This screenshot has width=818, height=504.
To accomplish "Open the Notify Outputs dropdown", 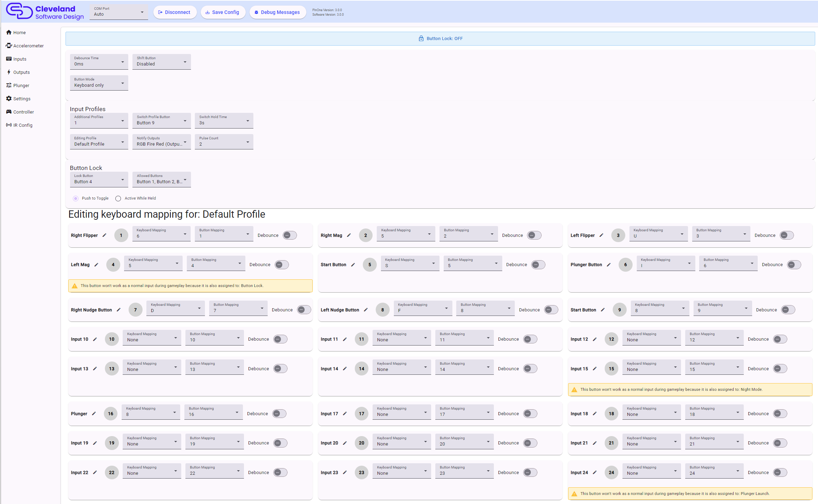I will tap(162, 142).
